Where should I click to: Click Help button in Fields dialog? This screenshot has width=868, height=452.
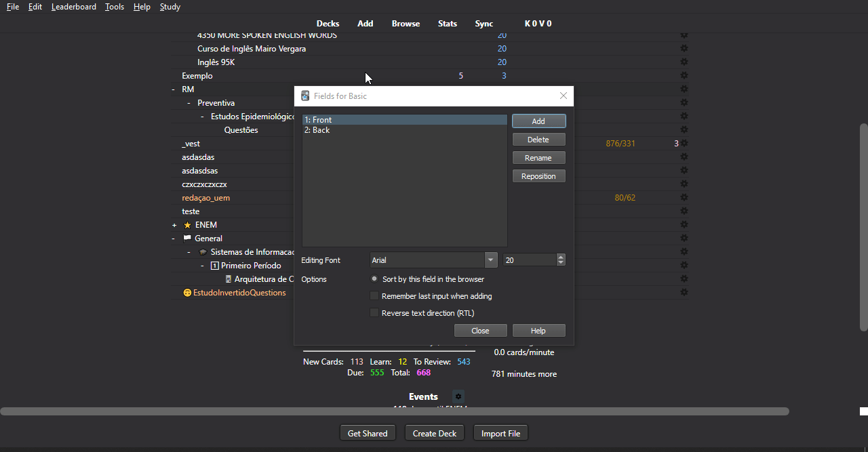pos(538,331)
